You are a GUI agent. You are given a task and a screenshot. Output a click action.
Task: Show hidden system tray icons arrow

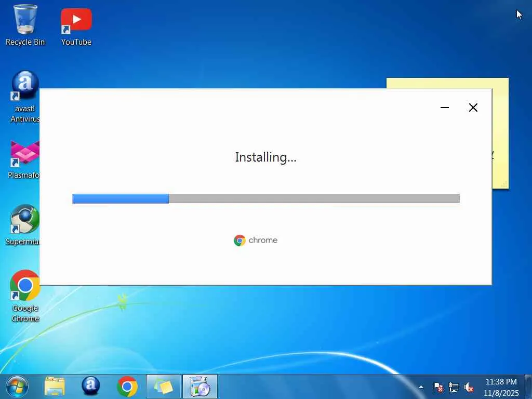pyautogui.click(x=421, y=387)
